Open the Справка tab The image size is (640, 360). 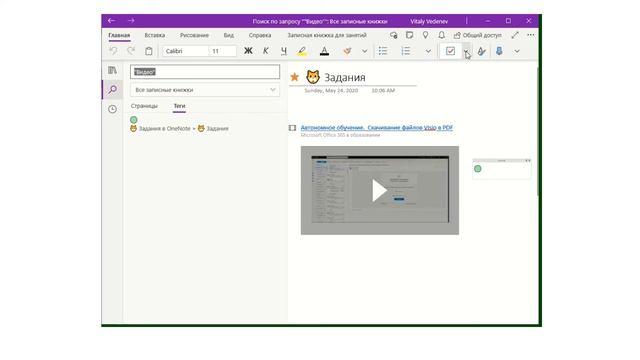pos(260,36)
